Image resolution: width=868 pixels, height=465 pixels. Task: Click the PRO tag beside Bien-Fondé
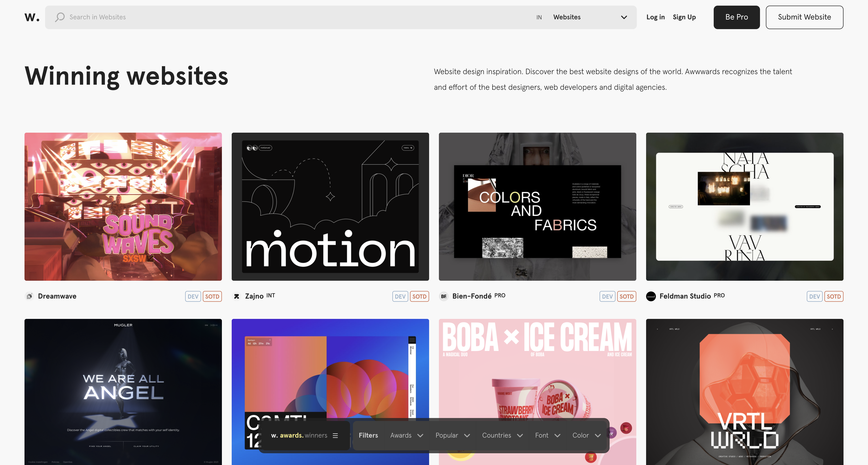[x=500, y=295]
